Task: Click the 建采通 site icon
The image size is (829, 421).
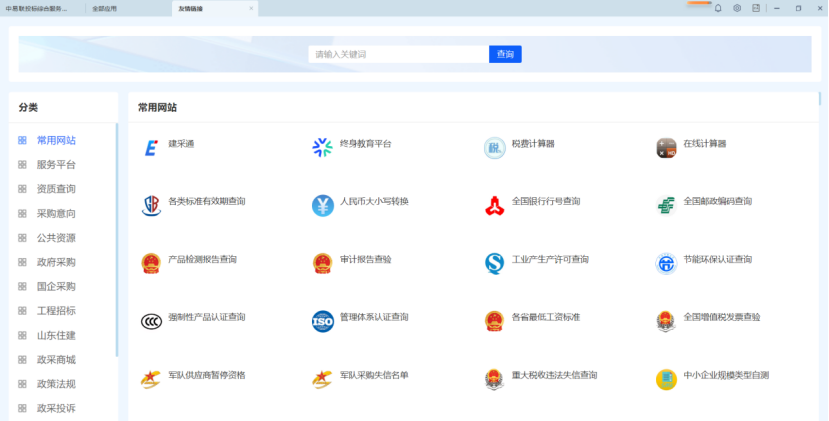Action: pos(151,148)
